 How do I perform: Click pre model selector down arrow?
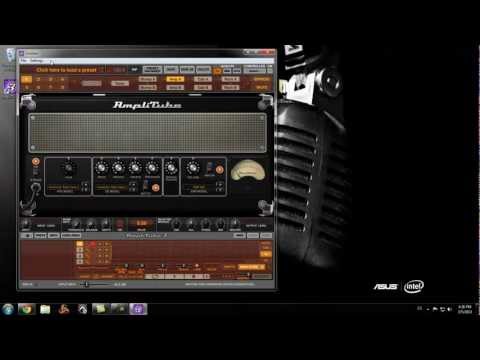coord(85,190)
